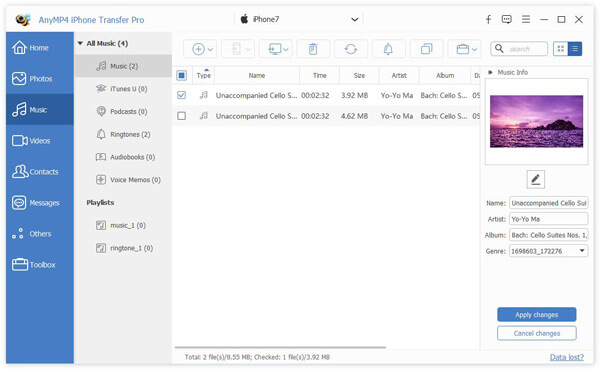This screenshot has width=600, height=370.
Task: Open the Others section
Action: [x=39, y=234]
